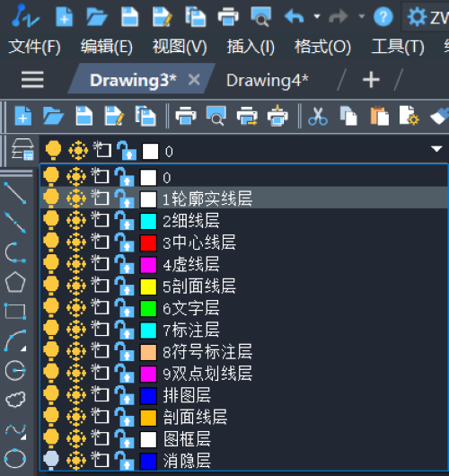
Task: Select the Polyline tool
Action: [x=15, y=252]
